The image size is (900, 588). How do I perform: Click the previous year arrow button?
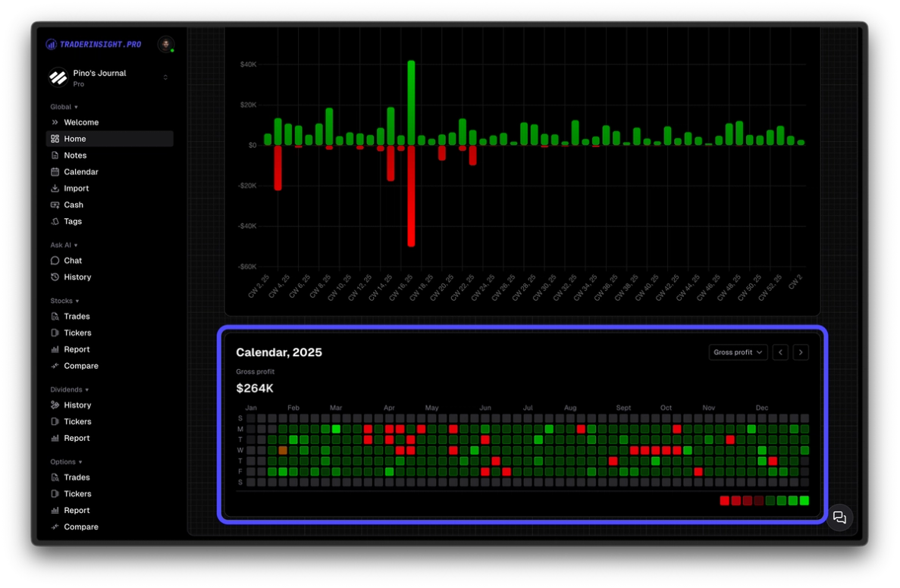[779, 352]
